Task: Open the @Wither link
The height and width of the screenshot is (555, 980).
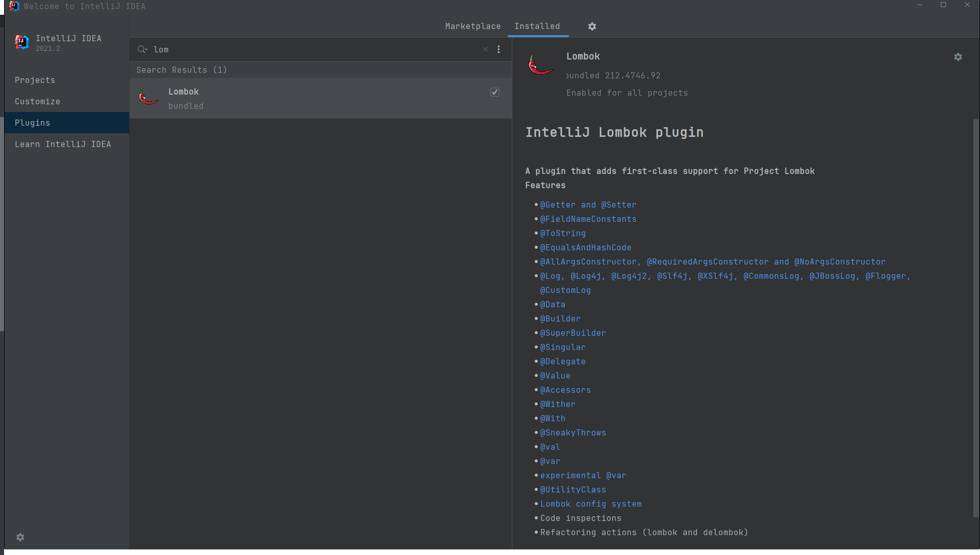Action: [x=558, y=404]
